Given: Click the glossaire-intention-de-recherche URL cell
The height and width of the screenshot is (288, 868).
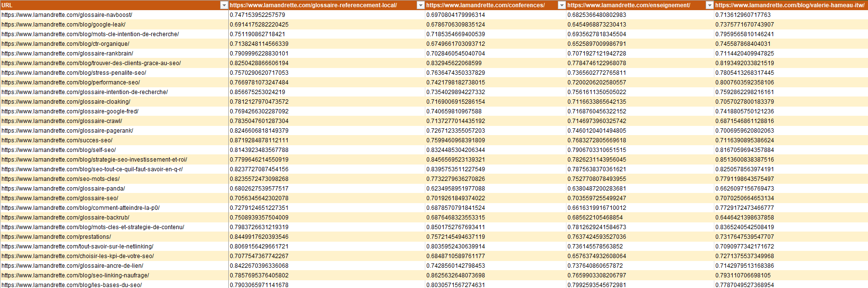Looking at the screenshot, I should tap(114, 92).
